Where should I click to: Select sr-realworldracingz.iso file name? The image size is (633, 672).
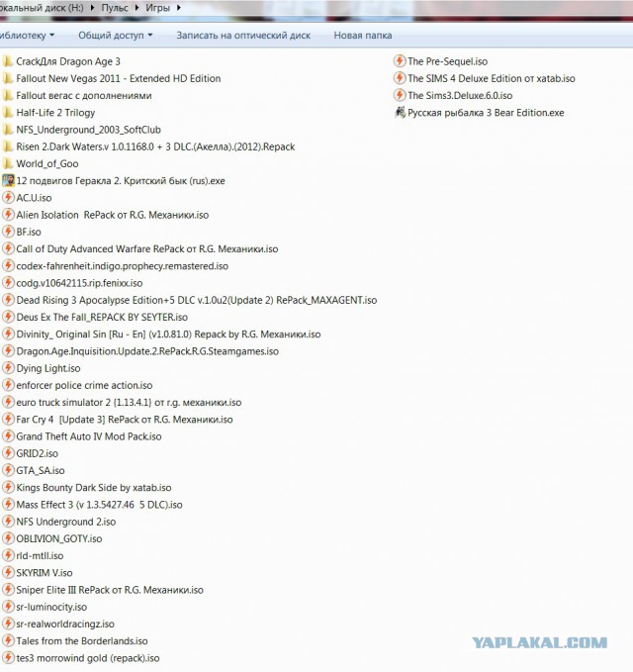point(65,624)
